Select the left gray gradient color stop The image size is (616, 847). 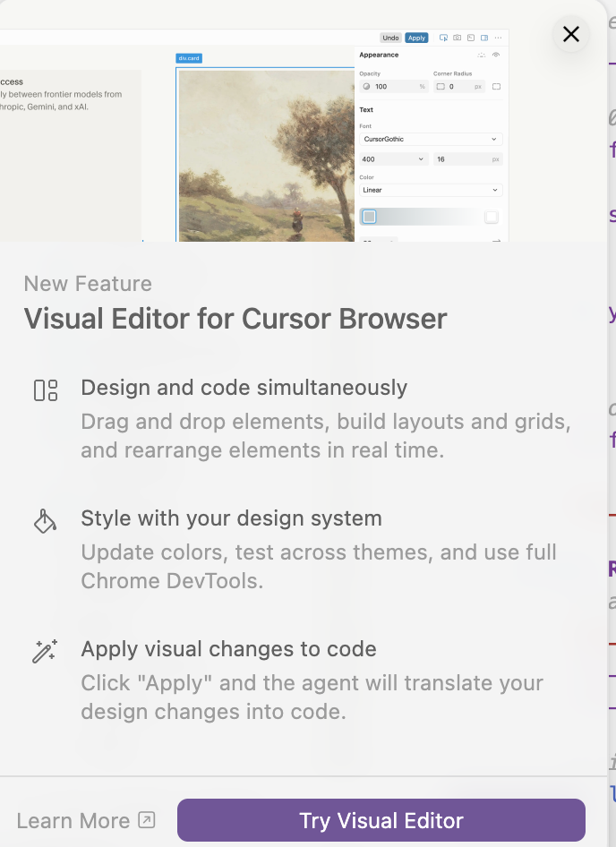tap(369, 217)
